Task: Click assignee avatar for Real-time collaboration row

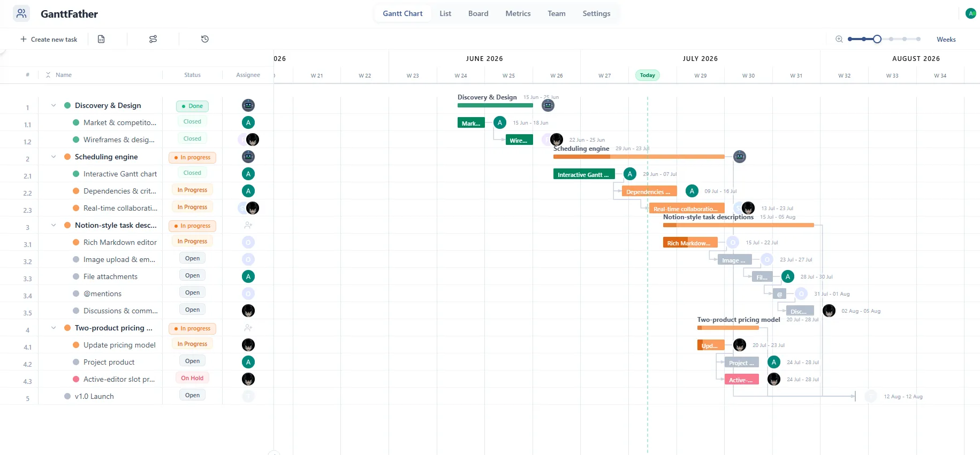Action: tap(252, 208)
